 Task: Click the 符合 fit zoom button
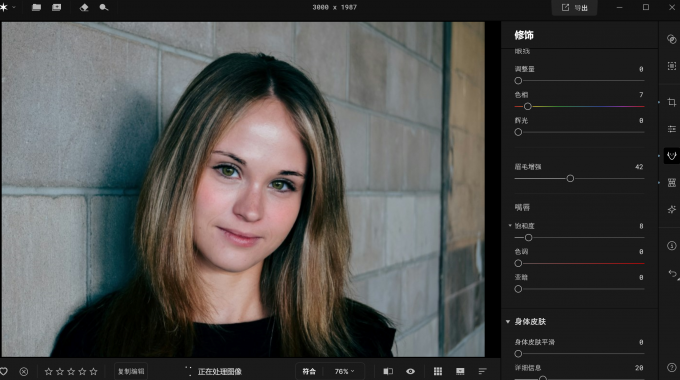click(x=309, y=371)
